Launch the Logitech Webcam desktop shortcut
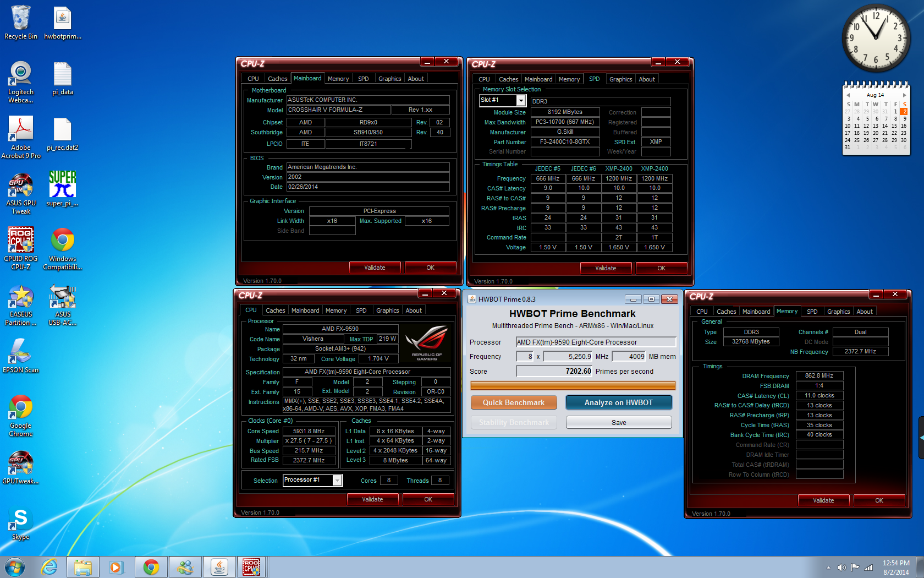Viewport: 924px width, 578px height. (x=21, y=83)
